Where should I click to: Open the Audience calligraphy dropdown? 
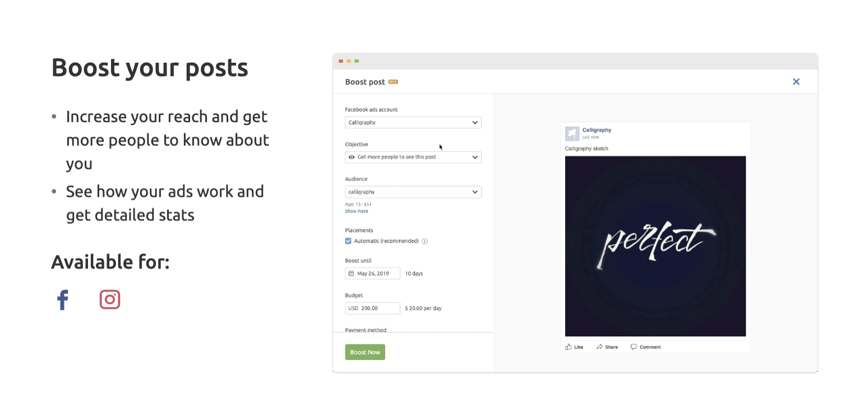point(413,192)
